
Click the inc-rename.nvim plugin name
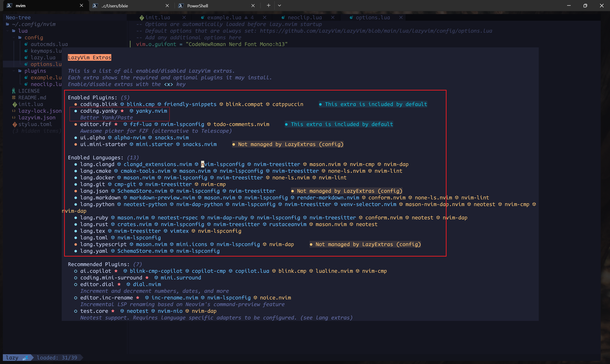pyautogui.click(x=175, y=298)
